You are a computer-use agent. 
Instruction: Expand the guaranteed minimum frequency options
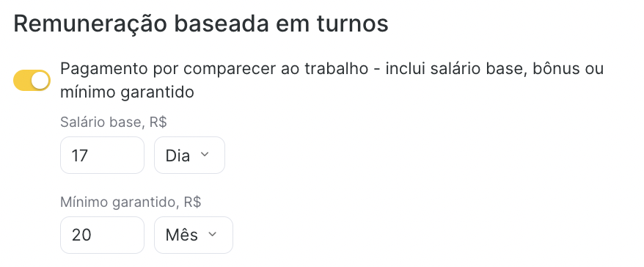(194, 235)
